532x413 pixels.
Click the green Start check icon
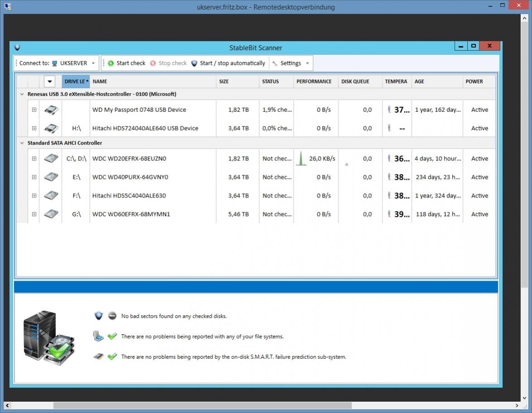coord(111,63)
